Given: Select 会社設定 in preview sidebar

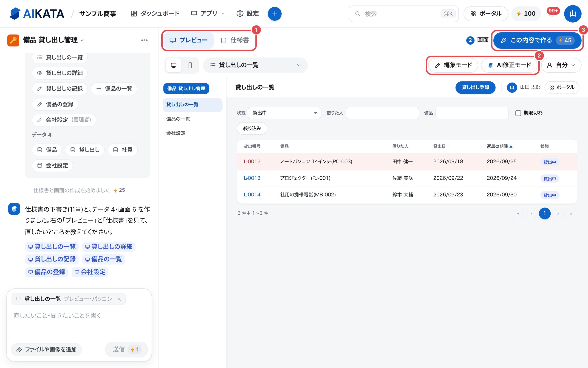Looking at the screenshot, I should 192,133.
